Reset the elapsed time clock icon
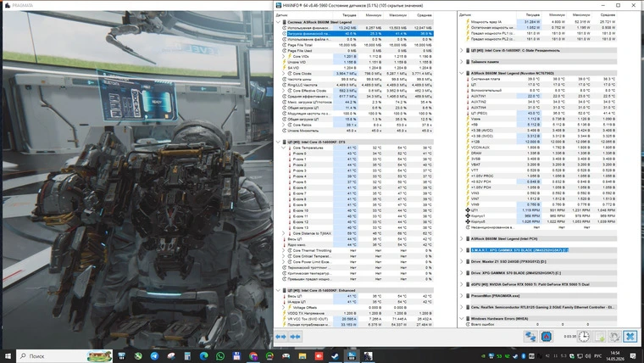Screen dimensions: 644x363 point(584,336)
